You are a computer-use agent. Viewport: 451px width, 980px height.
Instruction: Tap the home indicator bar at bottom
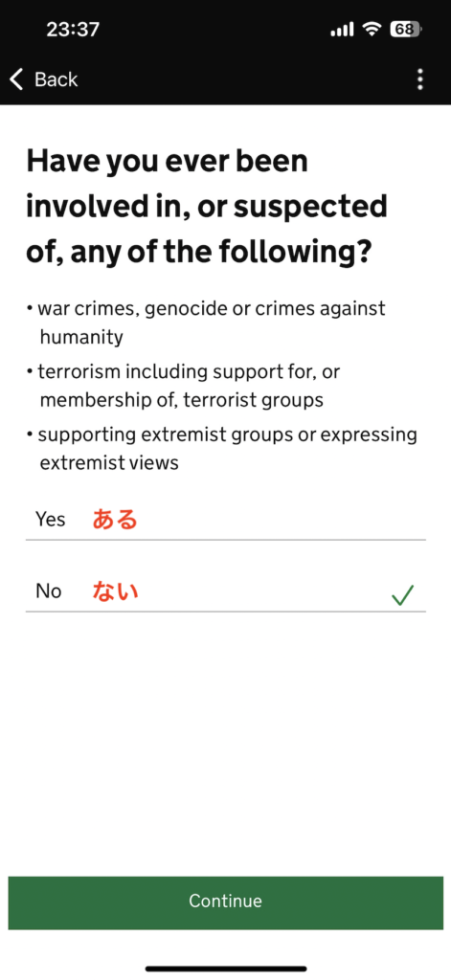coord(226,969)
